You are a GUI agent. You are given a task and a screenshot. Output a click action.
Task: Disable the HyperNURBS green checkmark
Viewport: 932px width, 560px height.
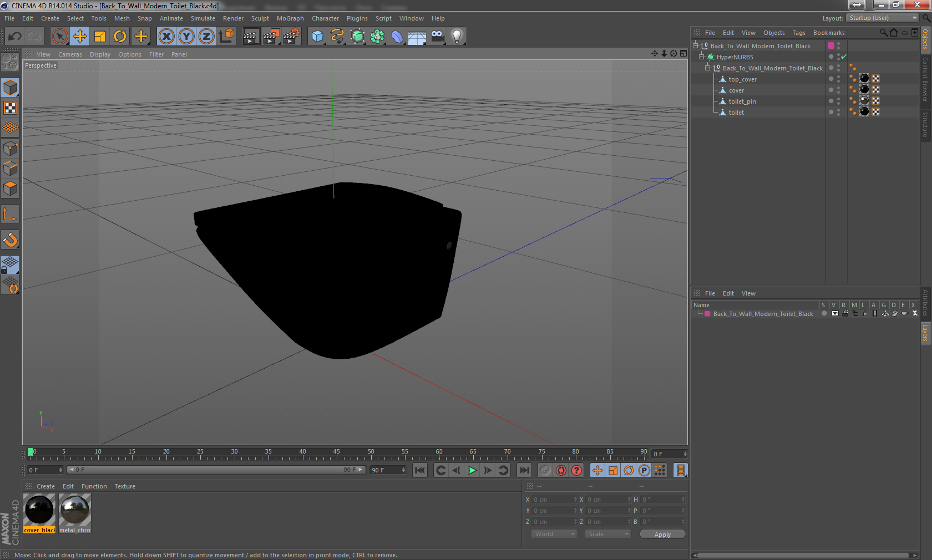[x=844, y=57]
